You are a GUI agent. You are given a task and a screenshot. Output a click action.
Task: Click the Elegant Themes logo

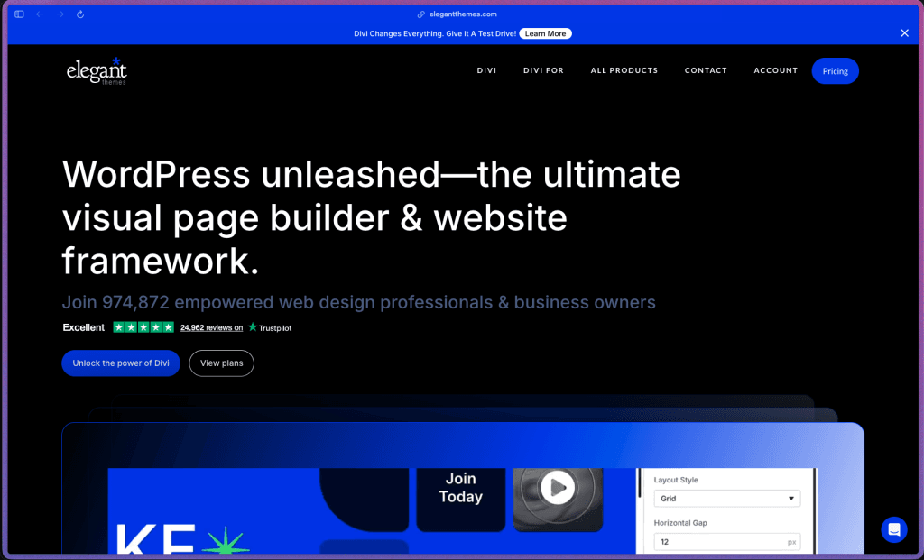[97, 71]
